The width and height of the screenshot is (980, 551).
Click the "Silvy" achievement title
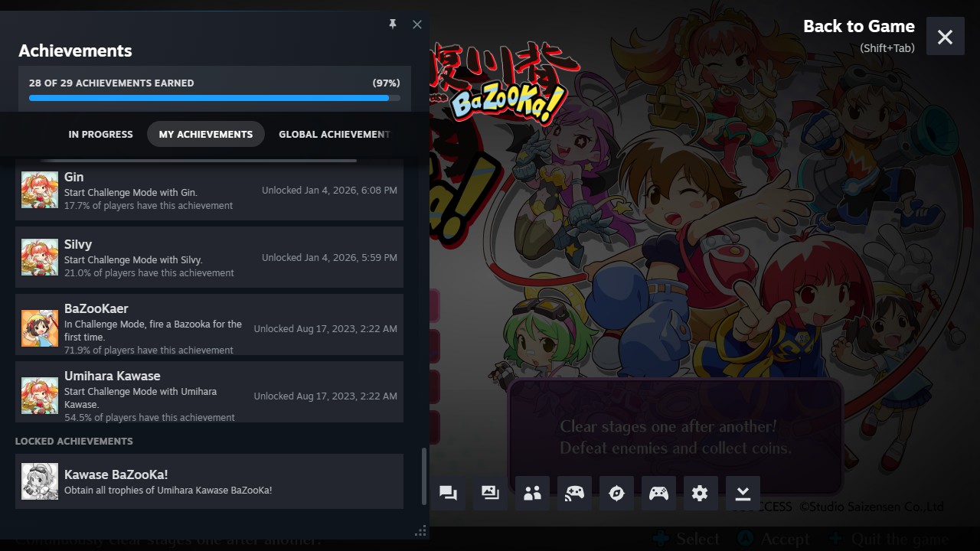tap(78, 244)
